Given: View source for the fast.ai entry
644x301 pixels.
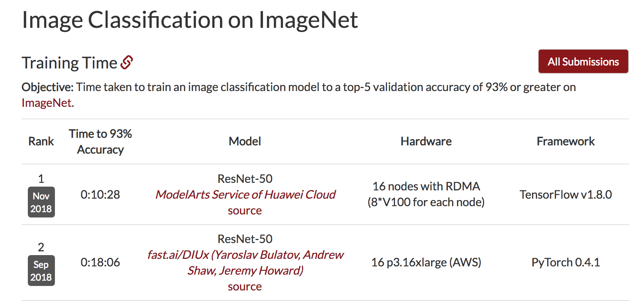Looking at the screenshot, I should [x=245, y=286].
